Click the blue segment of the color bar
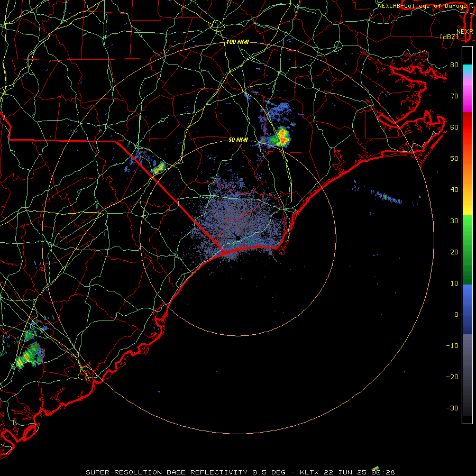This screenshot has height=476, width=476. (467, 309)
